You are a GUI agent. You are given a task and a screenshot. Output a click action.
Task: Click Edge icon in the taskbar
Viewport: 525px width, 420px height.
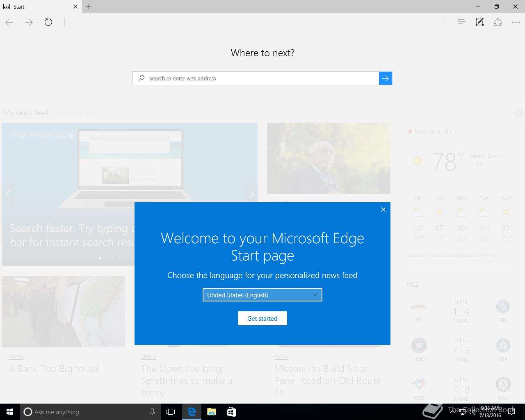point(191,412)
